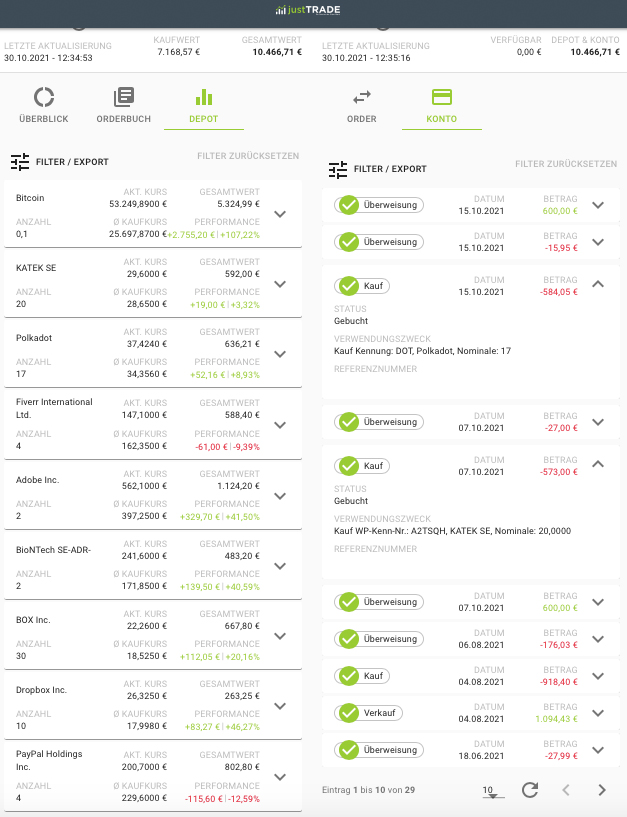
Task: Reset depot filters via Filter zurücksetzen
Action: (248, 156)
